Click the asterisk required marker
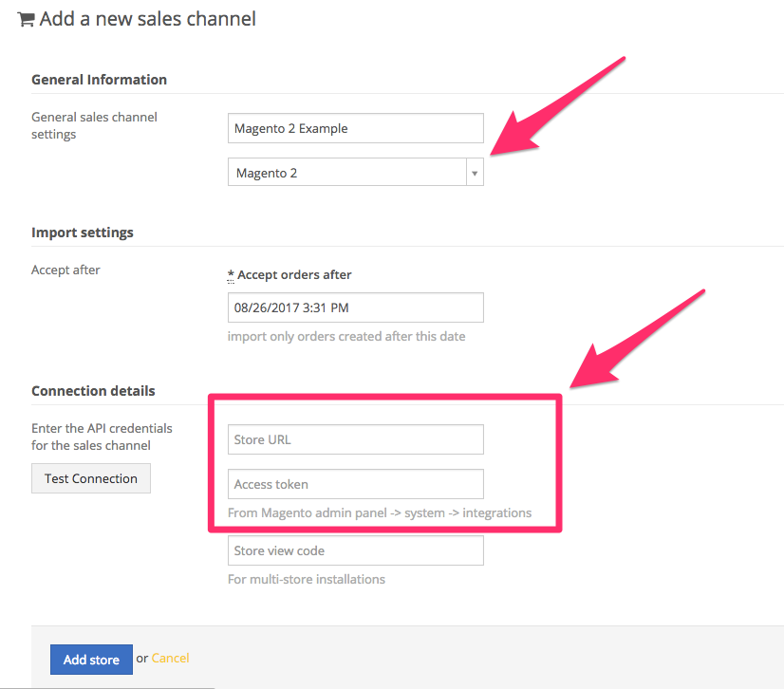 click(x=231, y=275)
